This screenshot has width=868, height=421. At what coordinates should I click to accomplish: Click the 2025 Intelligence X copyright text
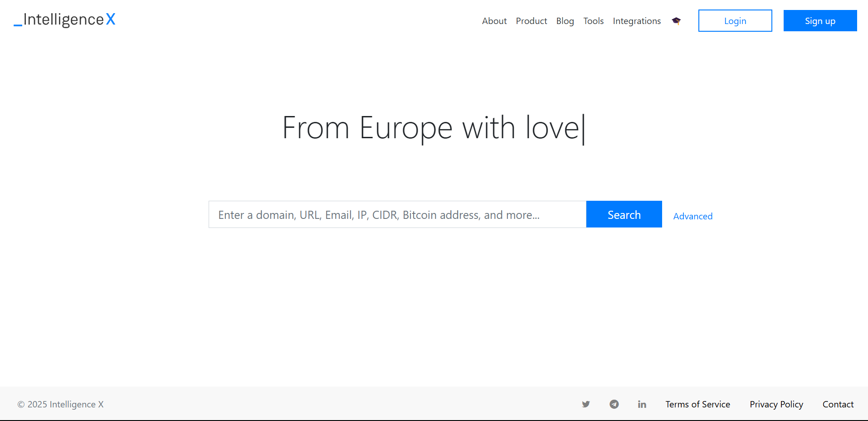(x=61, y=404)
